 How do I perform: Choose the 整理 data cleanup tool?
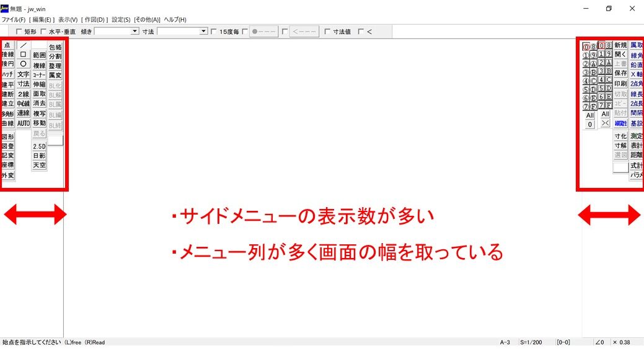coord(55,66)
